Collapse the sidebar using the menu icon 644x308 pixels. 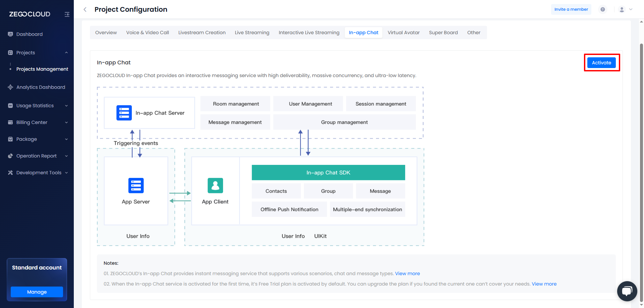67,14
